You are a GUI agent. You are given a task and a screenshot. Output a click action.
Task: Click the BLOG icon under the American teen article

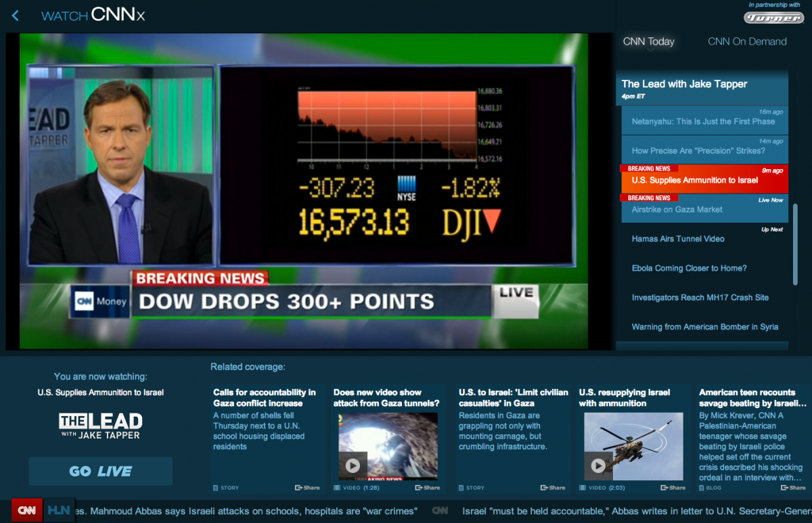[701, 487]
